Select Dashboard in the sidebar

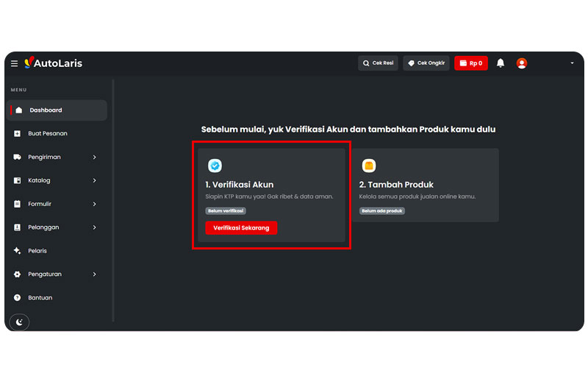pyautogui.click(x=46, y=110)
